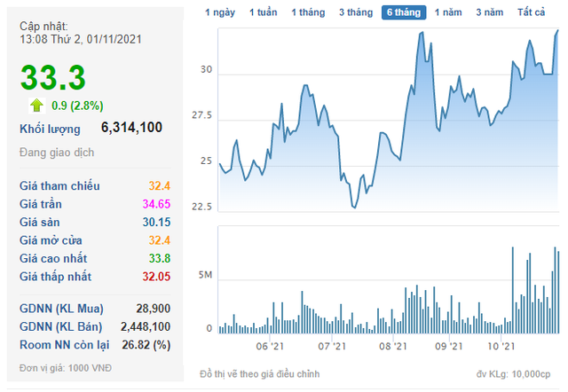Click the floor price value 30.15
The height and width of the screenshot is (392, 568).
coord(155,223)
